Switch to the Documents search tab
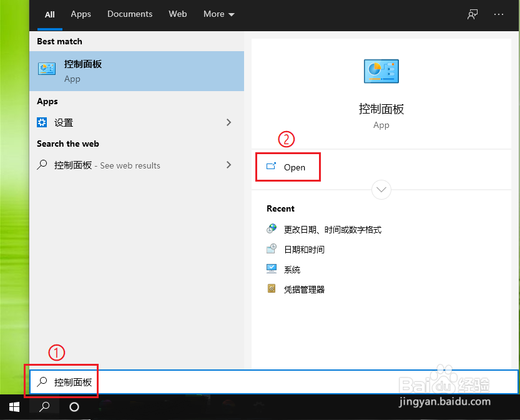 point(130,14)
